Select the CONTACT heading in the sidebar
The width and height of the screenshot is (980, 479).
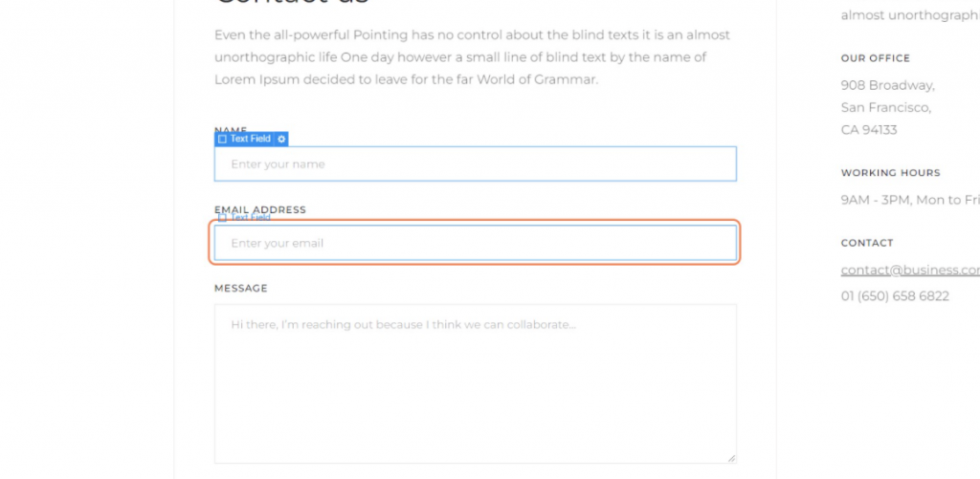(867, 243)
